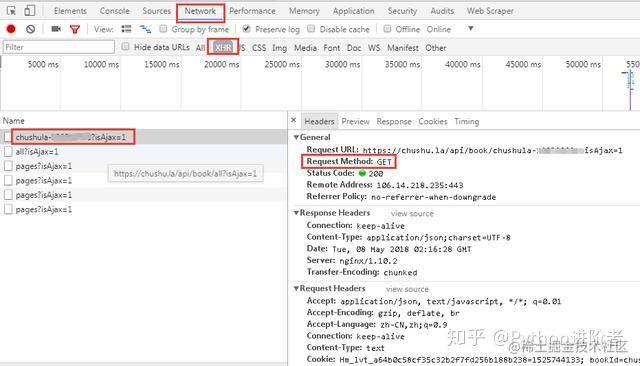Tick the checkbox beside all?isAjax=1
The width and height of the screenshot is (640, 366).
pyautogui.click(x=8, y=152)
